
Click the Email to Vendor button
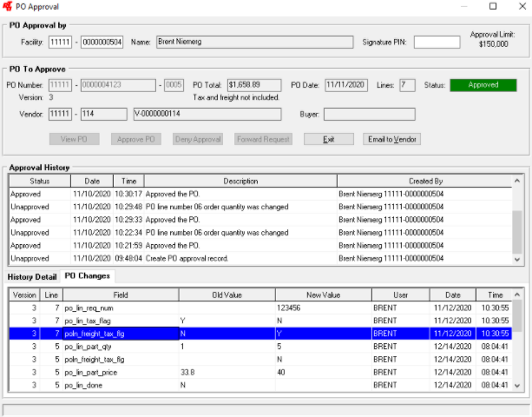391,139
